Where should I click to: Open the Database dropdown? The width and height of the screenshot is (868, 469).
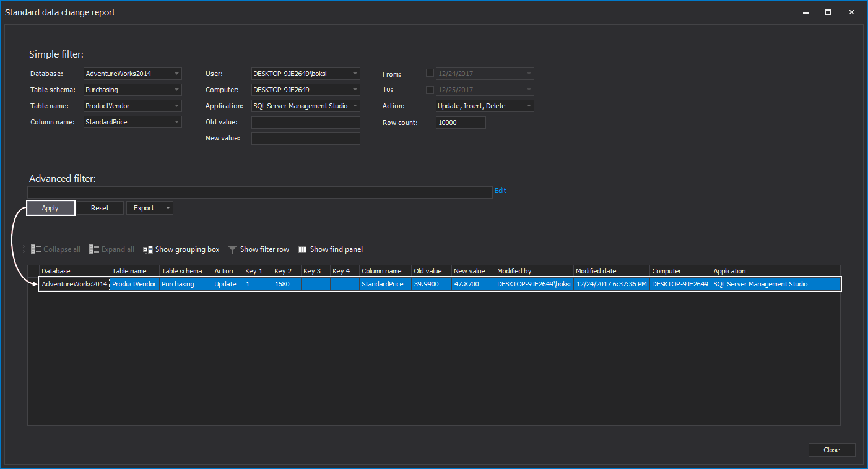pos(176,74)
